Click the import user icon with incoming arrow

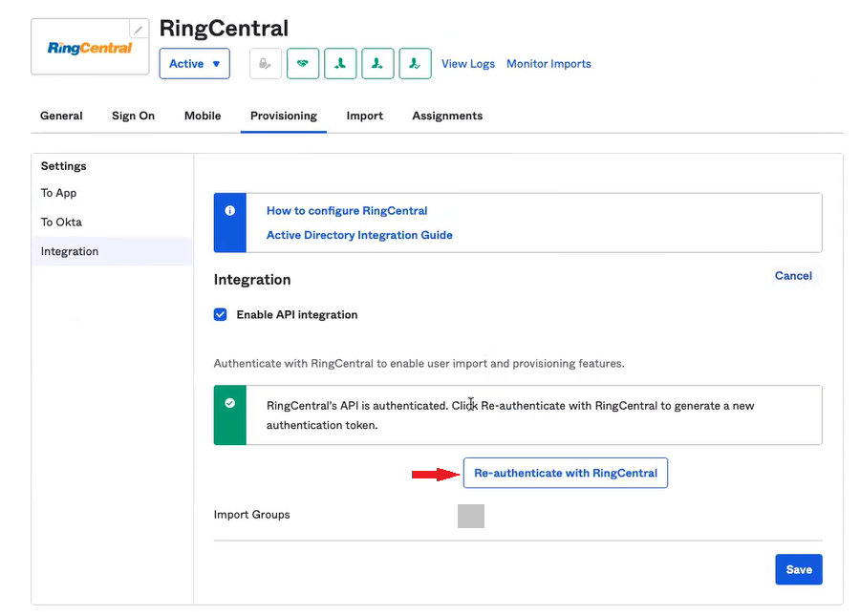coord(340,64)
